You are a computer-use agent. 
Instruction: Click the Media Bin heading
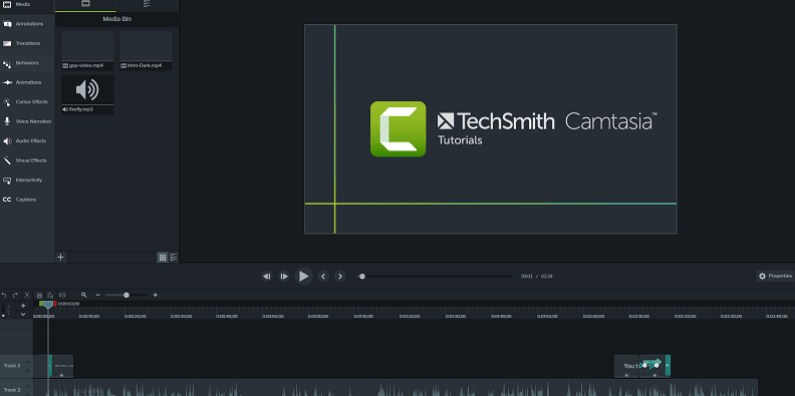point(117,19)
